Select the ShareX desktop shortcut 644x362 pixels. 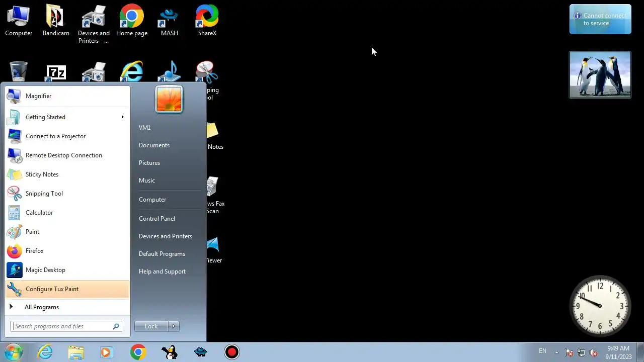207,21
